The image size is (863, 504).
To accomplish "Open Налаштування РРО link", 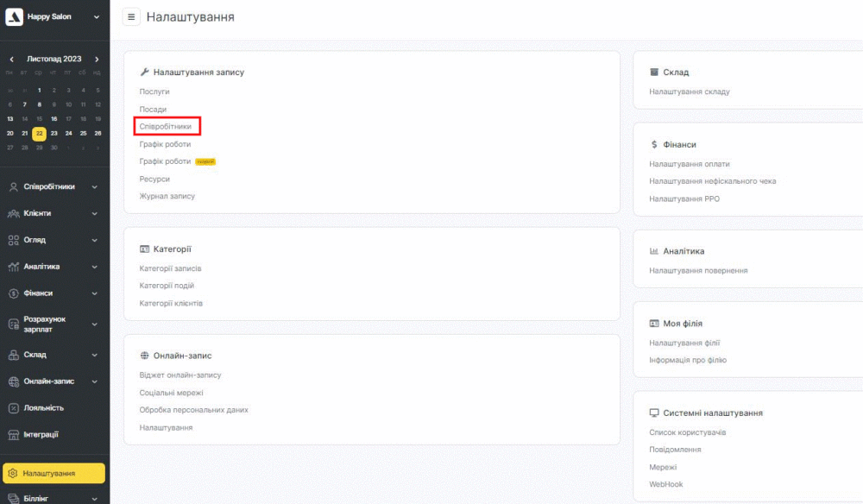I will (684, 199).
